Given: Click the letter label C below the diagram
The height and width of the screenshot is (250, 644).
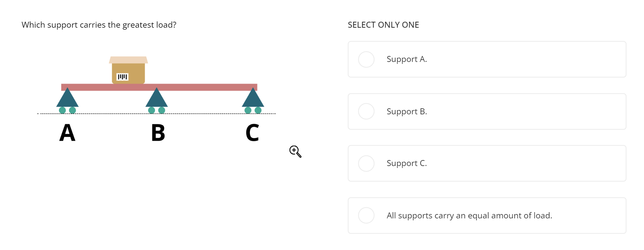Looking at the screenshot, I should (x=252, y=133).
